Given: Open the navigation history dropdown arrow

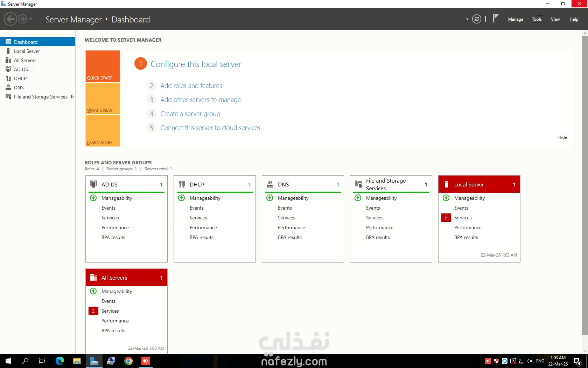Looking at the screenshot, I should click(x=31, y=19).
